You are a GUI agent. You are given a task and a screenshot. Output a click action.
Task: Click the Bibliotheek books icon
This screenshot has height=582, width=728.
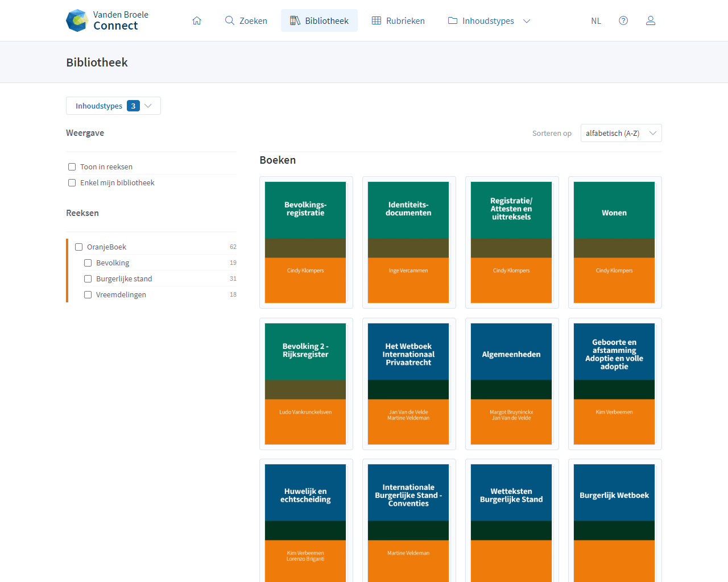click(x=295, y=20)
